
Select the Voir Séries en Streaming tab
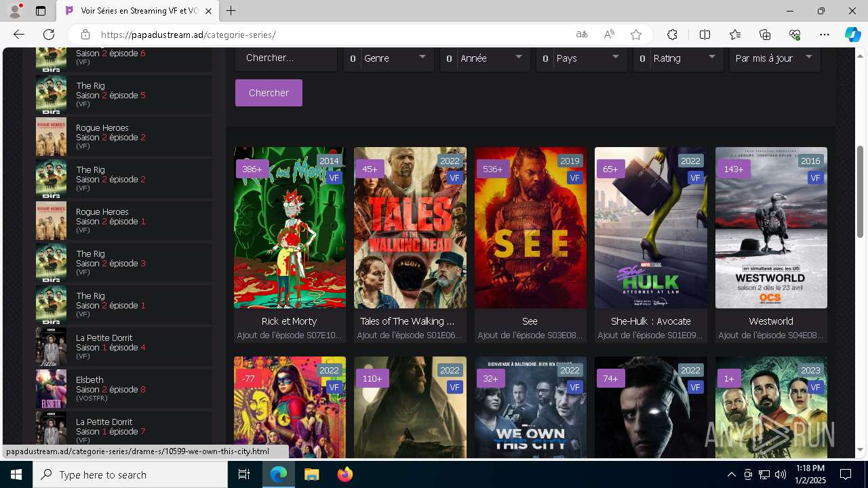click(x=138, y=11)
